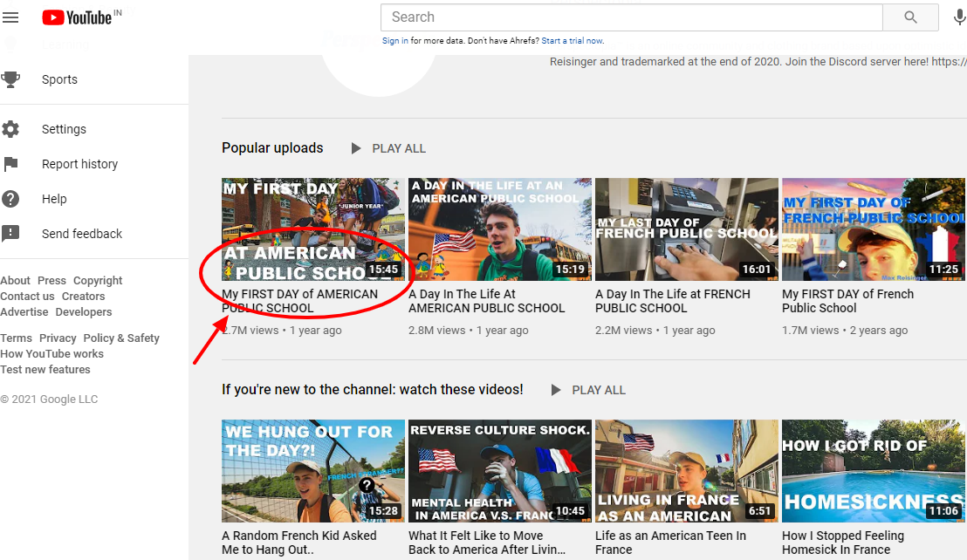Click '2.2M views • 1 year ago' text
967x560 pixels.
click(655, 331)
